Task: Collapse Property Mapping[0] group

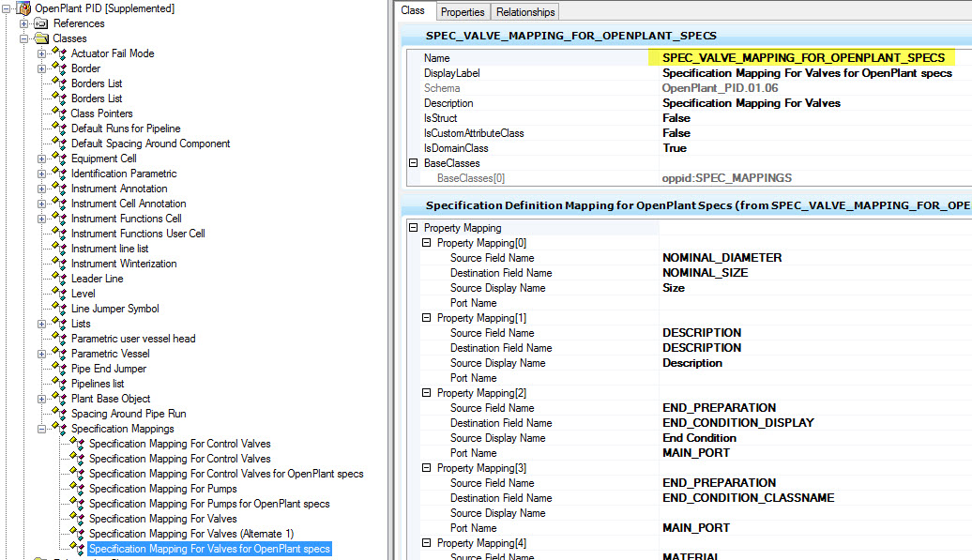Action: click(x=427, y=243)
